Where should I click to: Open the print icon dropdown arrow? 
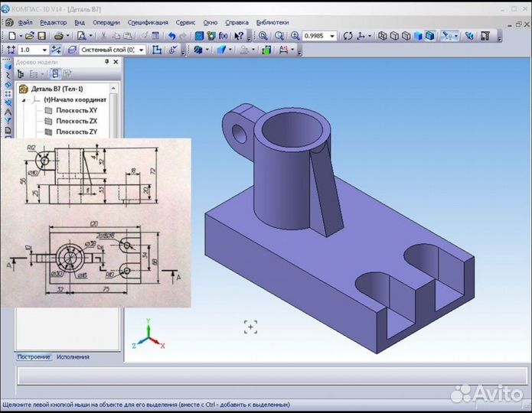(68, 36)
